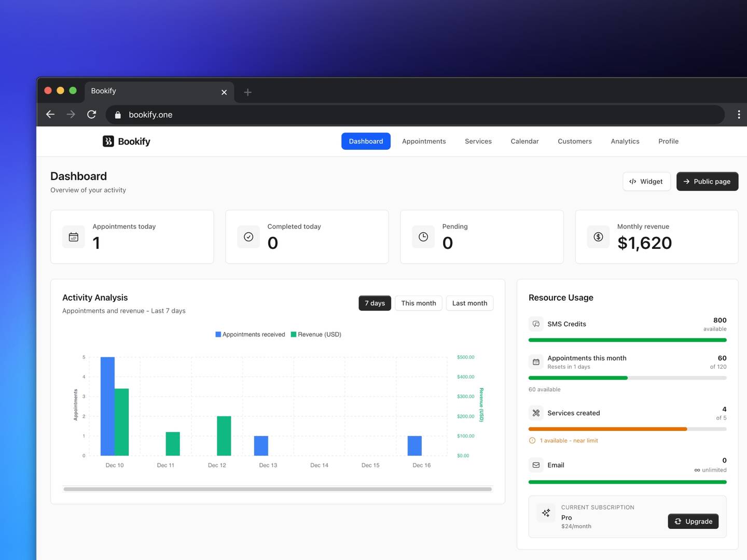This screenshot has width=747, height=560.
Task: Open the browser three-dot menu
Action: coord(739,115)
